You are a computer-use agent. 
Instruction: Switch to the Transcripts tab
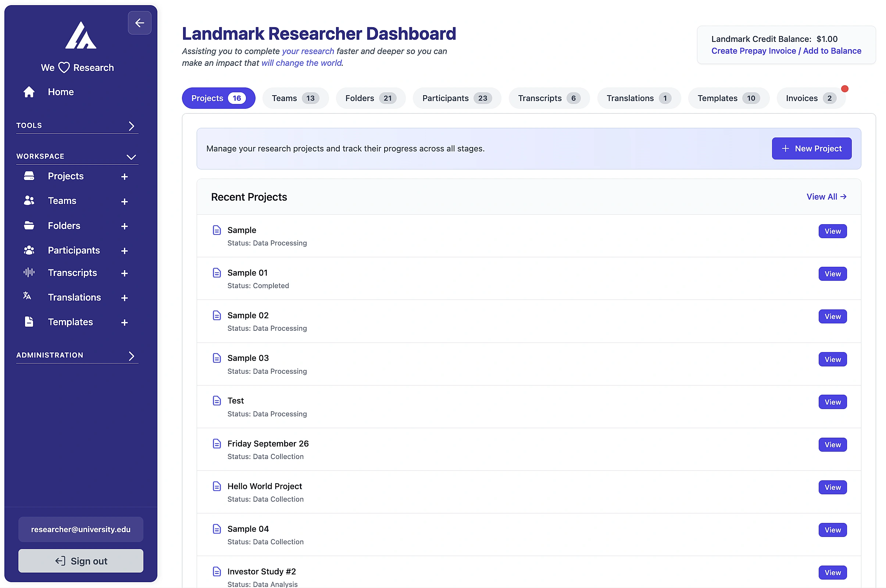pos(549,98)
